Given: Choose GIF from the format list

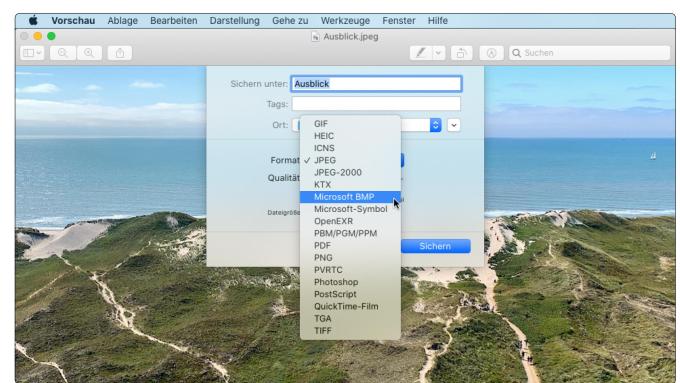Looking at the screenshot, I should click(350, 124).
